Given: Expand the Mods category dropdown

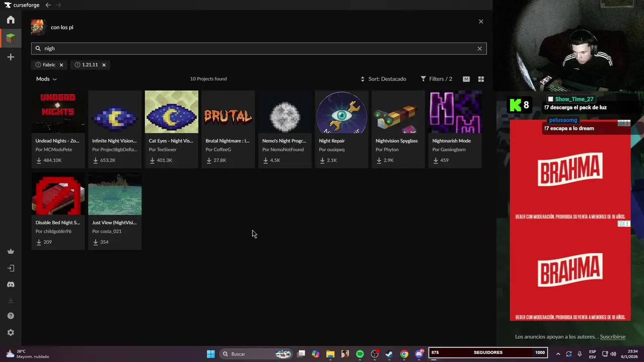Looking at the screenshot, I should (46, 79).
